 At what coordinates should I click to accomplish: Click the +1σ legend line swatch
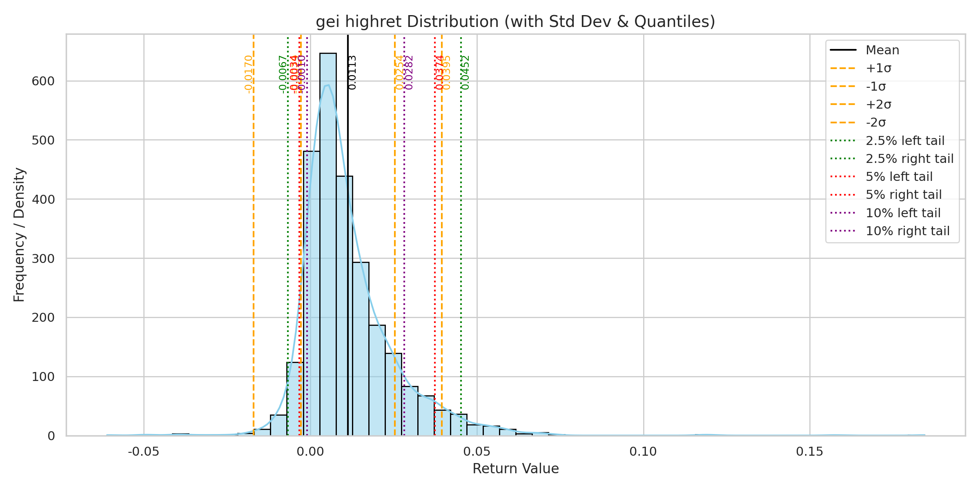pos(843,68)
